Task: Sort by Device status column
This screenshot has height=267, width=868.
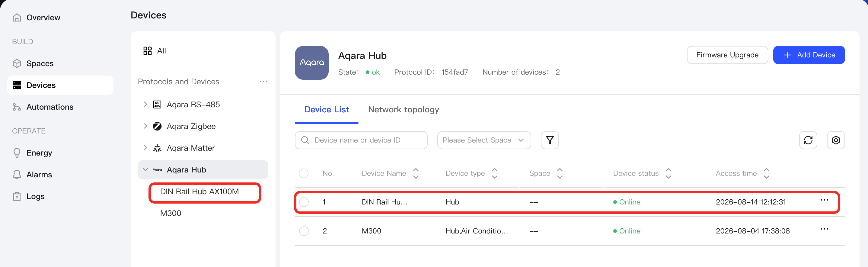Action: click(x=669, y=173)
